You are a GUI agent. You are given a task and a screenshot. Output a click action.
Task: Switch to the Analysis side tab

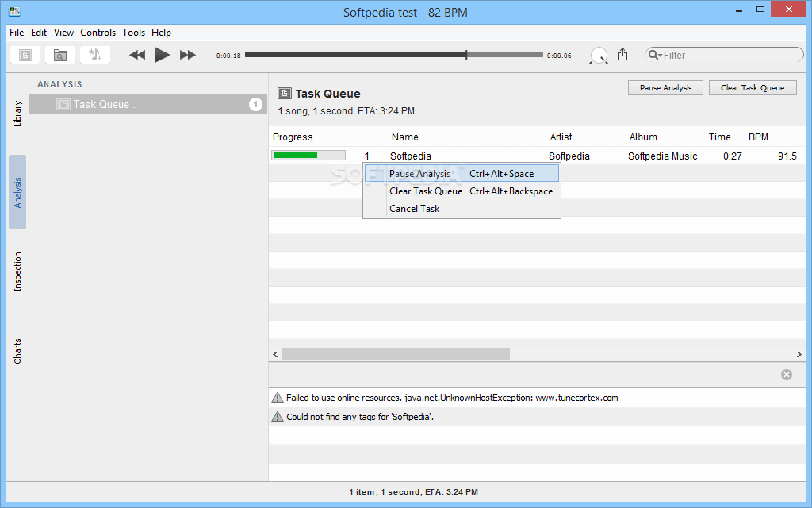tap(17, 192)
